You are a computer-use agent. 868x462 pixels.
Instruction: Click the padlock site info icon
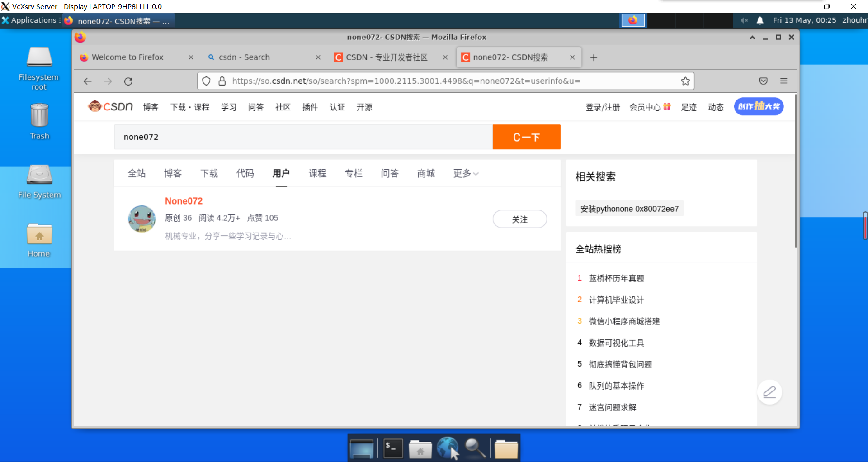[x=222, y=81]
